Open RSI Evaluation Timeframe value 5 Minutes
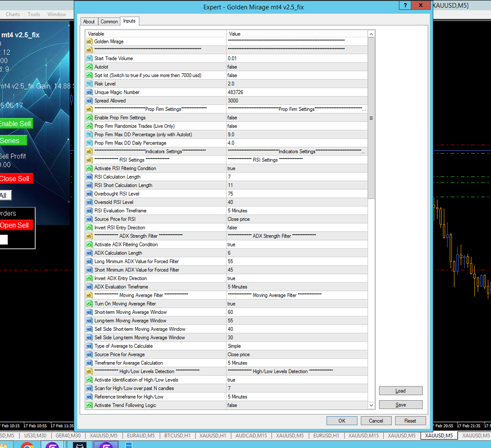This screenshot has width=491, height=448. pos(297,210)
